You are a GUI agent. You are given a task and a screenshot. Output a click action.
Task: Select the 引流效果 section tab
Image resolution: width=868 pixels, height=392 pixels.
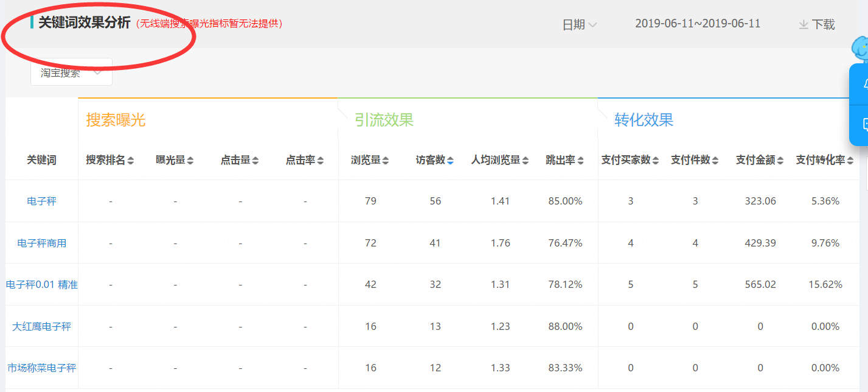(x=384, y=120)
